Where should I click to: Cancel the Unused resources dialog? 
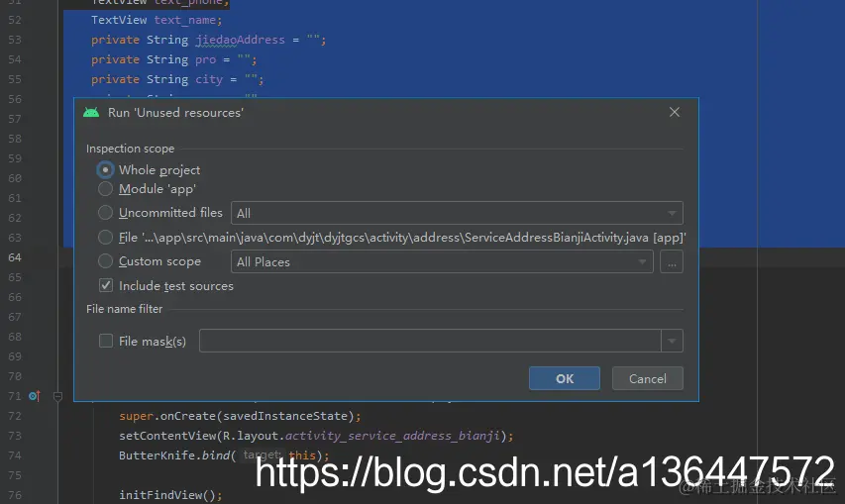(647, 378)
